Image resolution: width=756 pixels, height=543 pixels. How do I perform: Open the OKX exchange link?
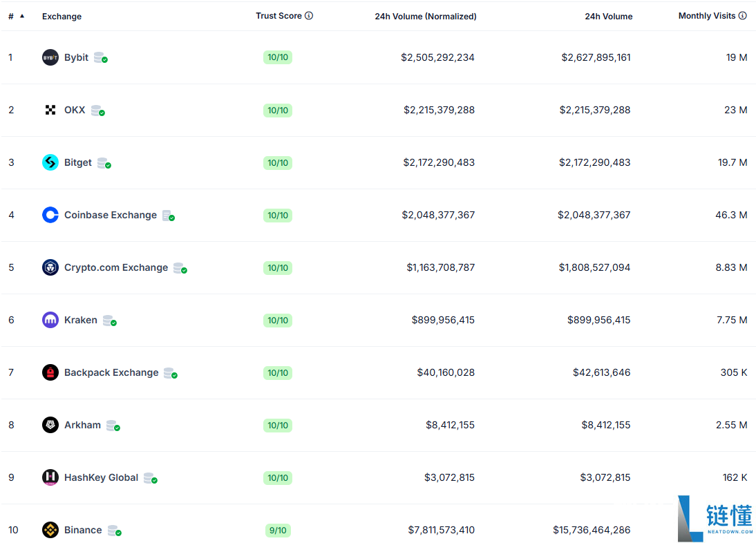point(75,110)
